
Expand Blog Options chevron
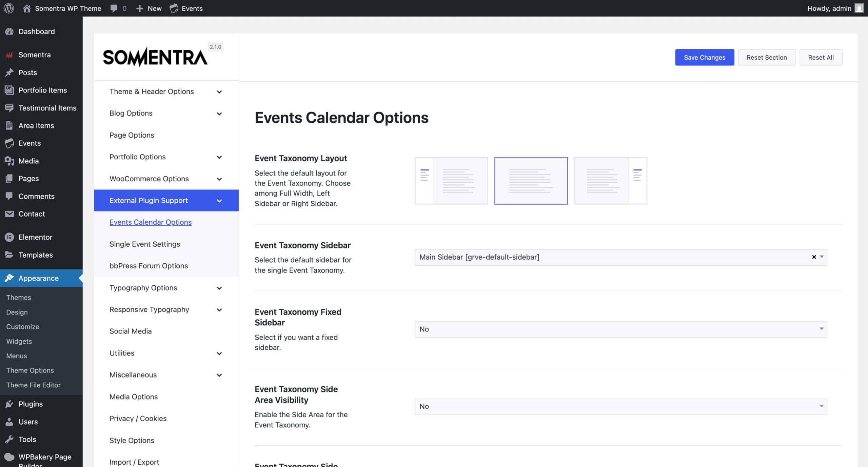(x=219, y=114)
